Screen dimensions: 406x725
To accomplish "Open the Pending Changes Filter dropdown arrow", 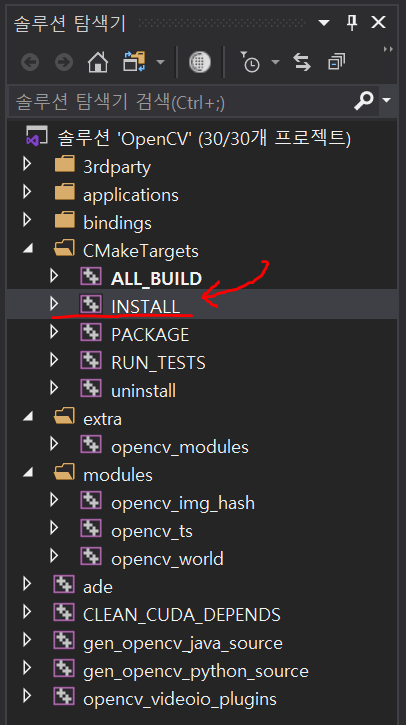I will click(276, 62).
